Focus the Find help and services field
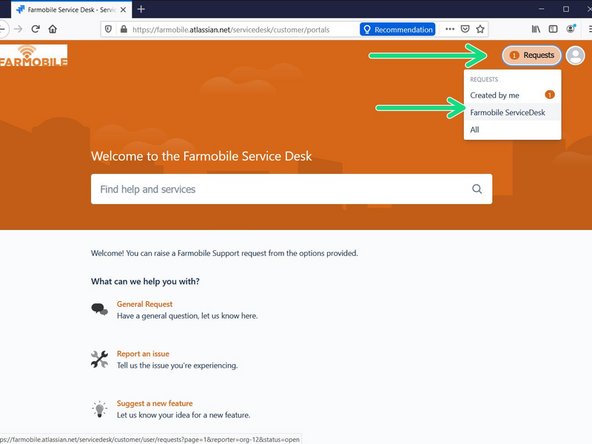The height and width of the screenshot is (444, 592). pyautogui.click(x=291, y=189)
